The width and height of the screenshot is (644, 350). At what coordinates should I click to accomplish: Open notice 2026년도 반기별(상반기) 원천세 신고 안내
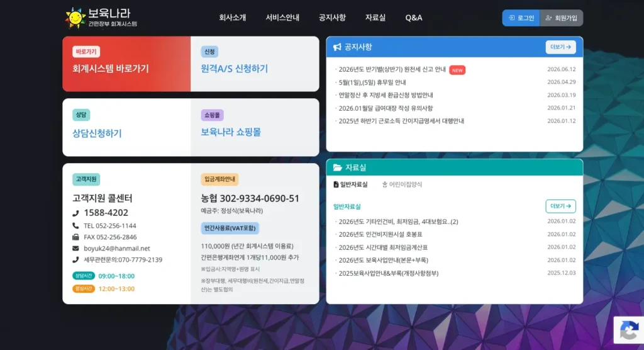[x=392, y=69]
